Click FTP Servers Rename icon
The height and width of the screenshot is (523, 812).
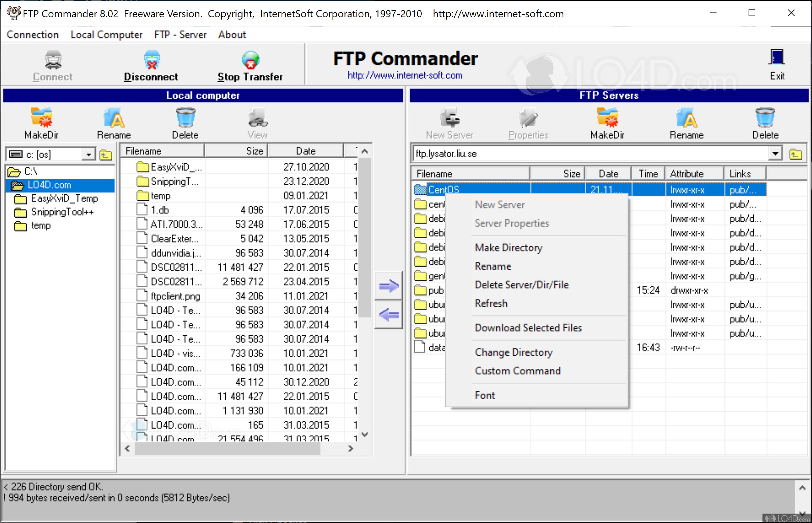coord(687,117)
